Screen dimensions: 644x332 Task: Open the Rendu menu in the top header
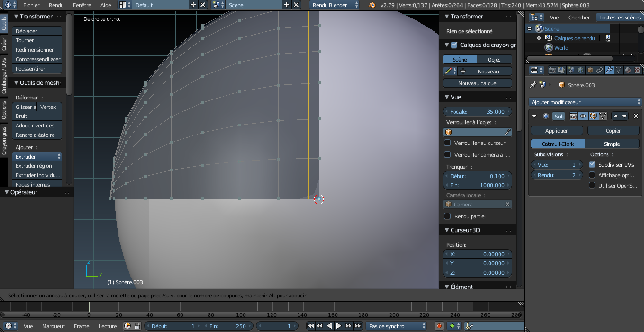point(56,5)
